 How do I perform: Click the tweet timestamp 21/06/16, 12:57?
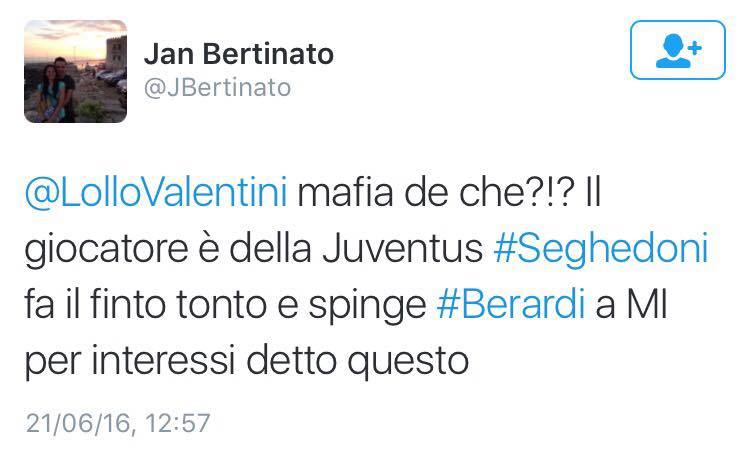pos(118,423)
